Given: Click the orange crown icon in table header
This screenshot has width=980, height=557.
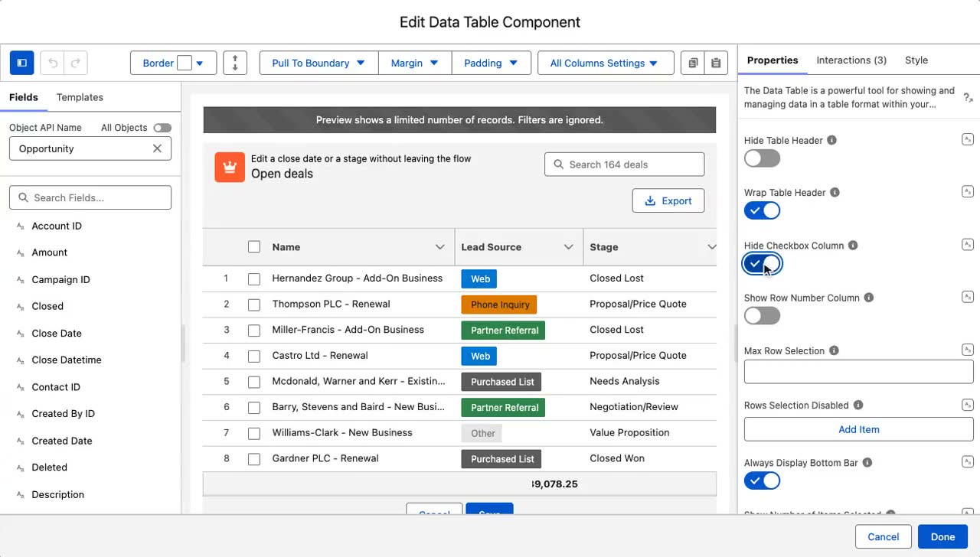Looking at the screenshot, I should [x=230, y=167].
